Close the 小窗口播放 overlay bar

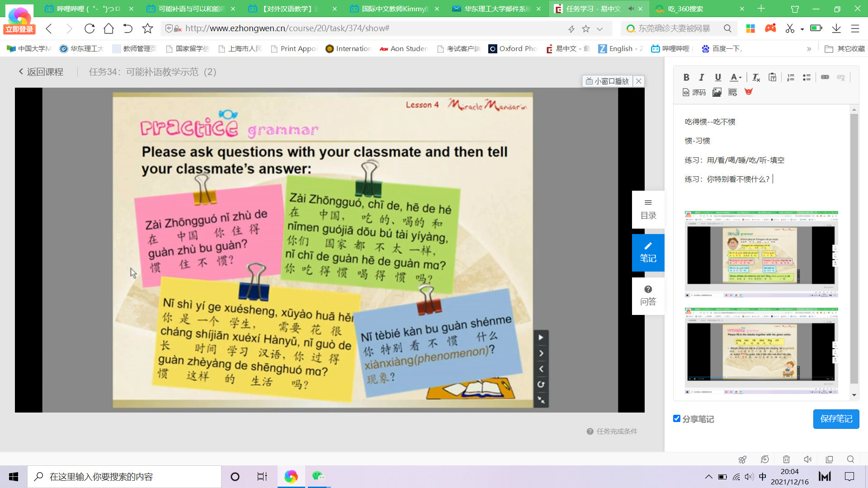point(639,81)
